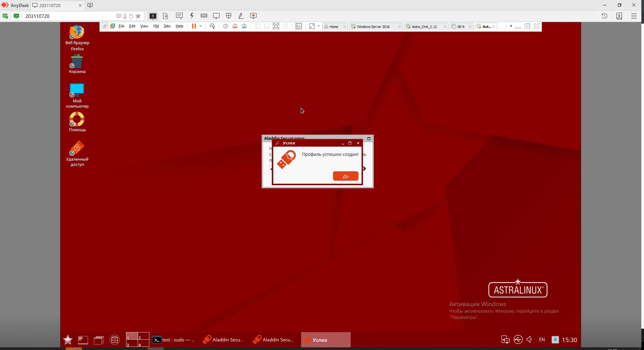
Task: Open the View menu in VMware
Action: tap(144, 26)
